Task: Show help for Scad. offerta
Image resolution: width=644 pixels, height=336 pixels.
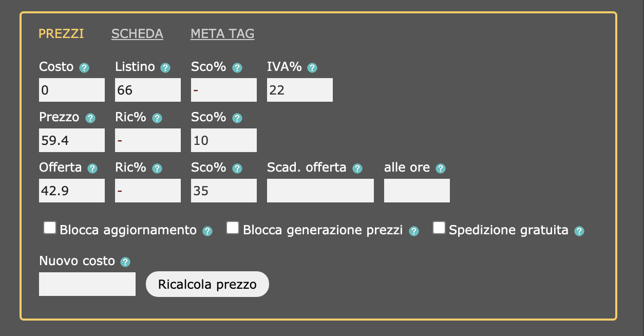Action: pyautogui.click(x=357, y=169)
